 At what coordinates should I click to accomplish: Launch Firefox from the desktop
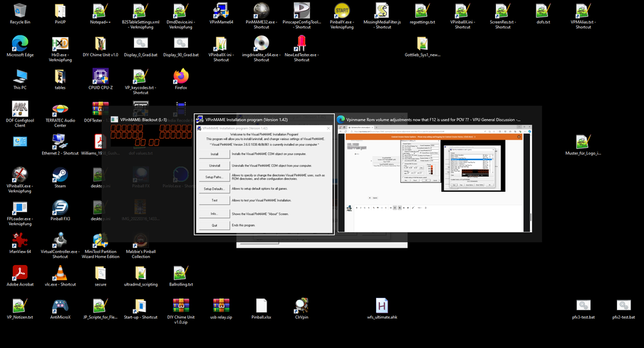pos(181,77)
